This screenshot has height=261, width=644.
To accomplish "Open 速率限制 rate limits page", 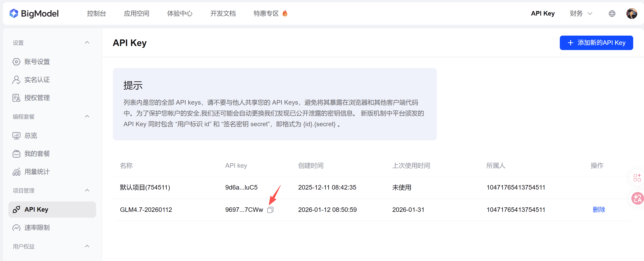I will (37, 228).
